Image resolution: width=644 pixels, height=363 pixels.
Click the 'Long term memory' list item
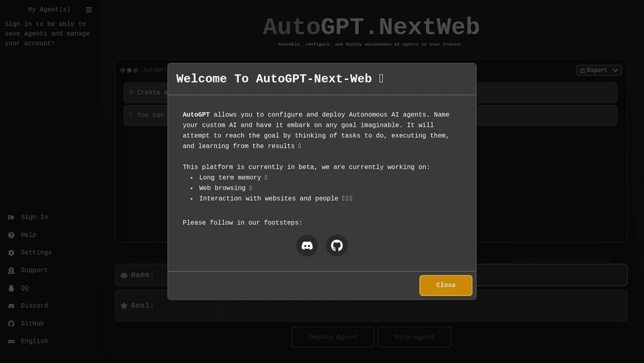tap(233, 177)
